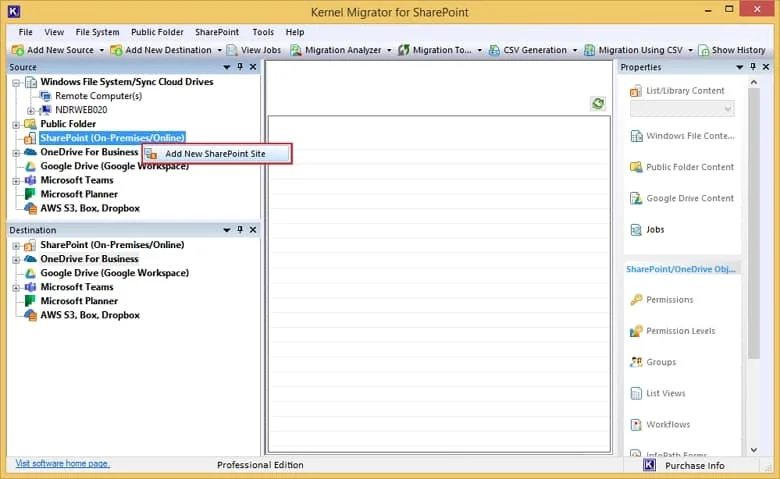780x479 pixels.
Task: Open the File System menu
Action: coord(98,32)
